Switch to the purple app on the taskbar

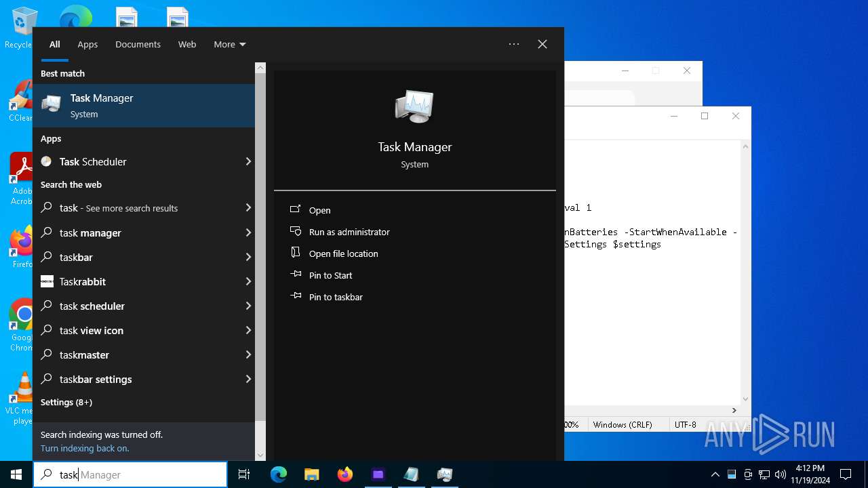coord(378,474)
